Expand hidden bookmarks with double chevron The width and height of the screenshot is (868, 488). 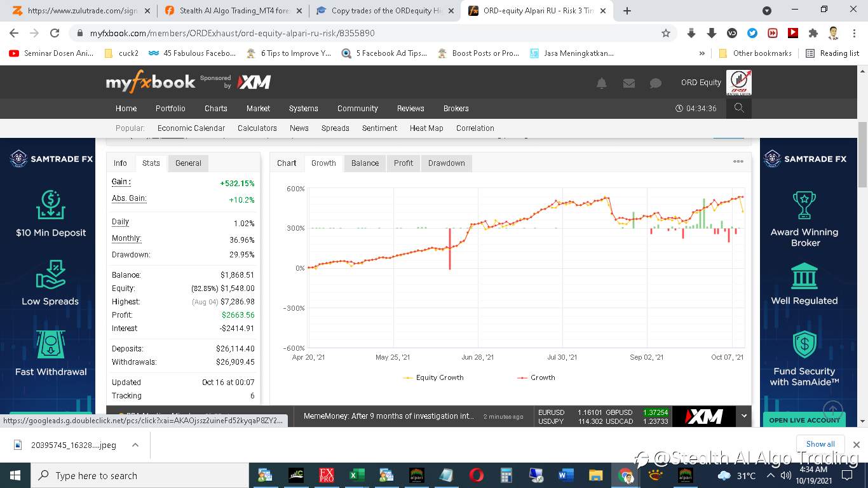702,53
